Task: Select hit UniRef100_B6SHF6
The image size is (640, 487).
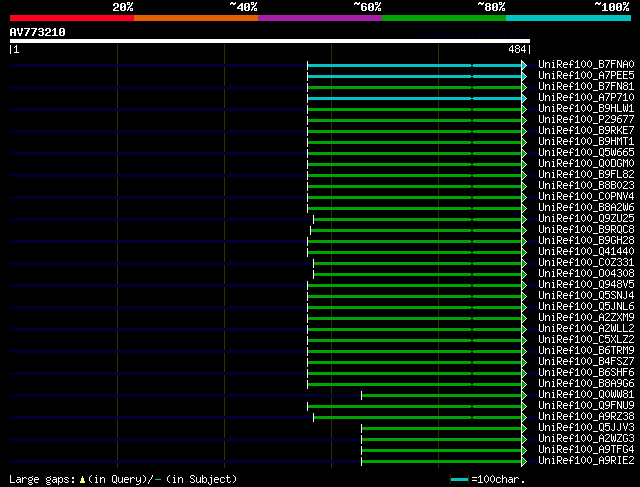Action: [586, 373]
